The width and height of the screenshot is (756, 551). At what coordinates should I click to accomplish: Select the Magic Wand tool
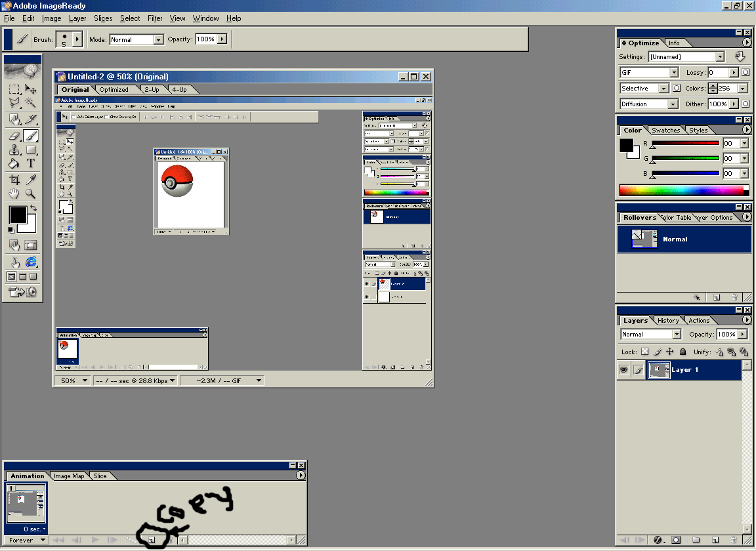[x=30, y=102]
